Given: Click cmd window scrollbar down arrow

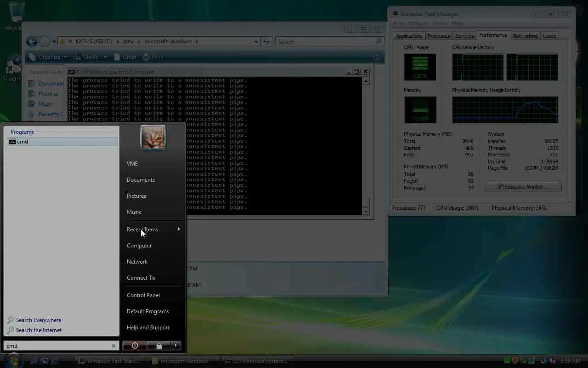Looking at the screenshot, I should (366, 211).
